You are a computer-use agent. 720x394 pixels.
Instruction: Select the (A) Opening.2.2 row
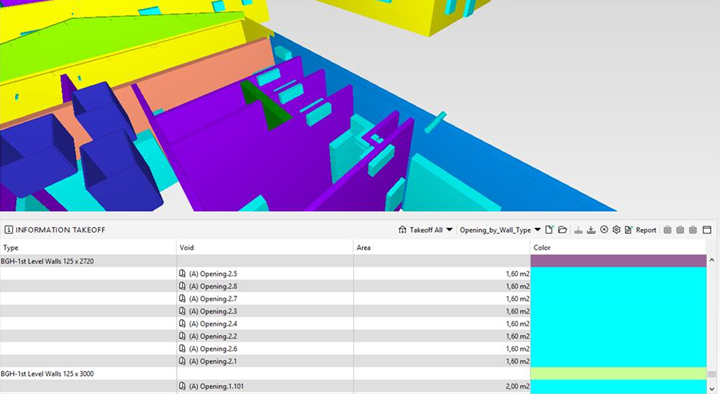[x=353, y=336]
